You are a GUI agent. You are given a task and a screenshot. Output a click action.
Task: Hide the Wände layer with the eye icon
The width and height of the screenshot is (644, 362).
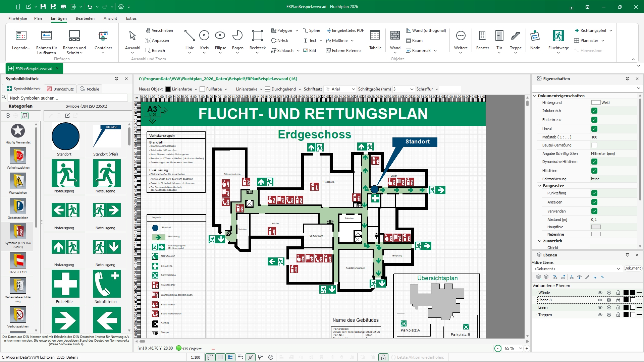point(600,293)
